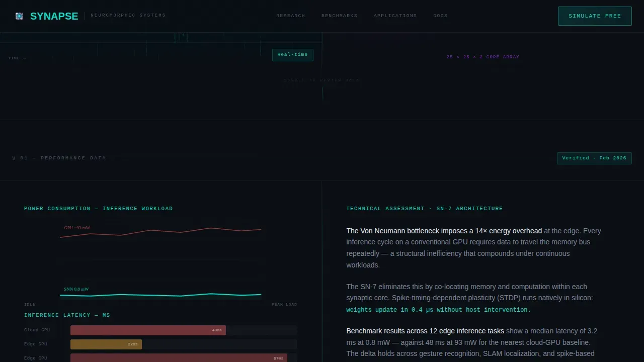The height and width of the screenshot is (362, 644).
Task: Click 'Benchmark results across 12 edge inference tasks'
Action: click(425, 331)
